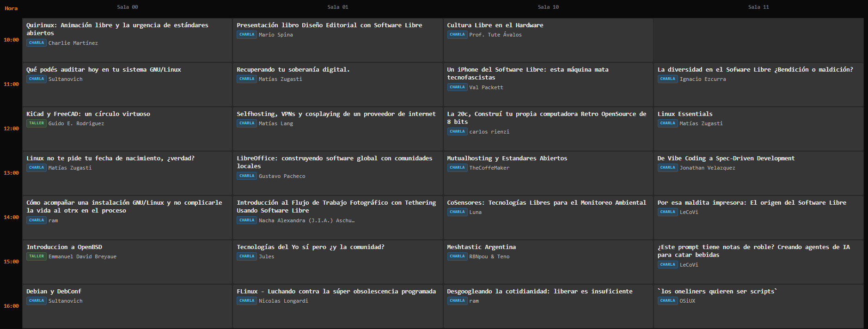The width and height of the screenshot is (868, 329).
Task: Click CHARLA badge next to Nicolas Longardi
Action: [247, 301]
